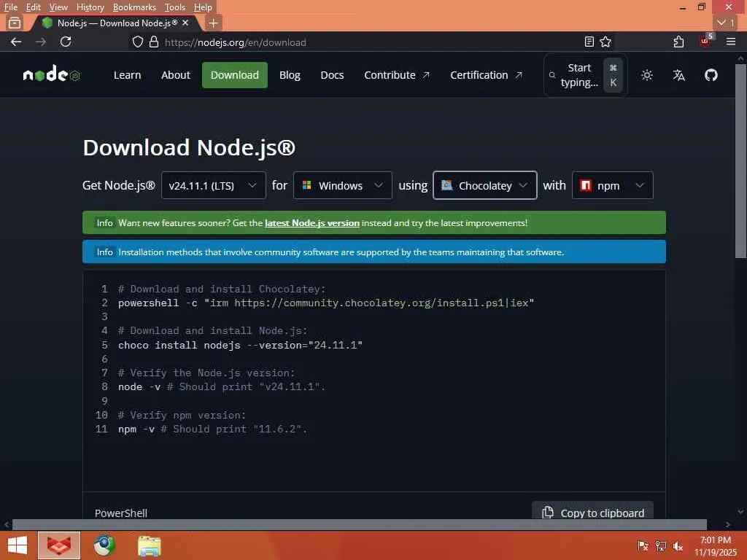747x560 pixels.
Task: Open list all tabs dropdown
Action: (726, 23)
